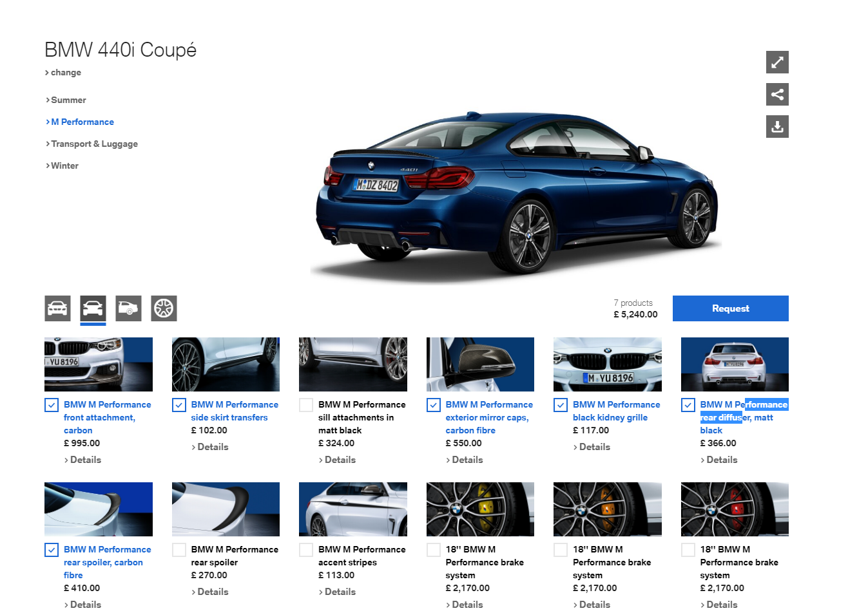
Task: Click the Request button
Action: [x=731, y=308]
